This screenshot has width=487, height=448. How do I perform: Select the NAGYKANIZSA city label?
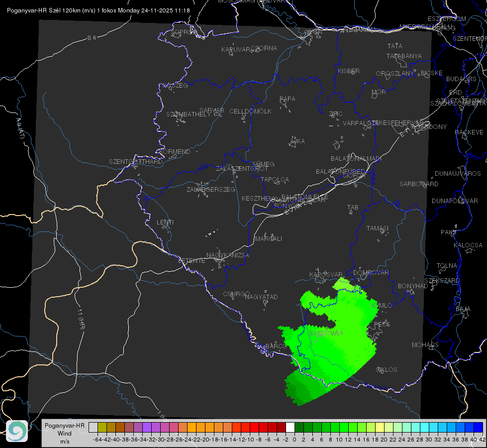click(228, 255)
